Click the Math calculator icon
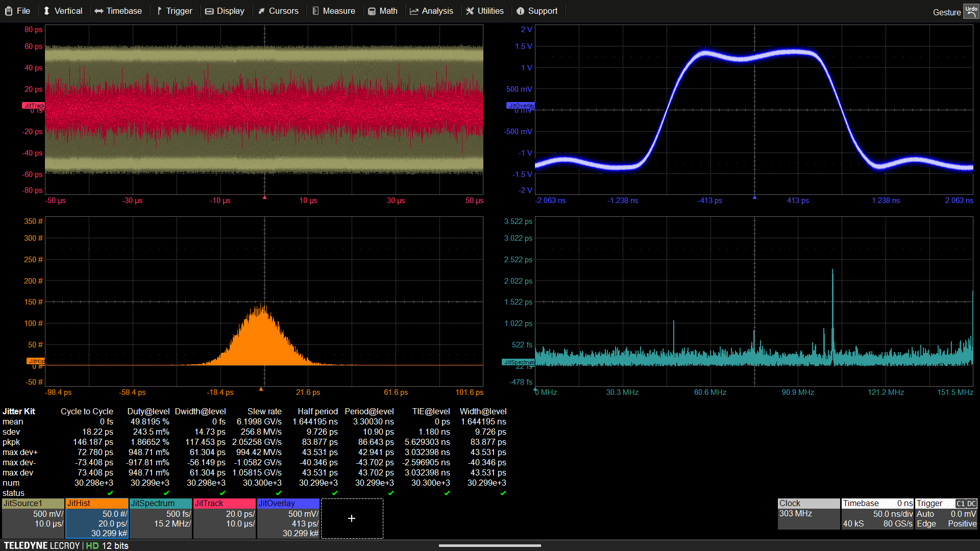 point(372,11)
